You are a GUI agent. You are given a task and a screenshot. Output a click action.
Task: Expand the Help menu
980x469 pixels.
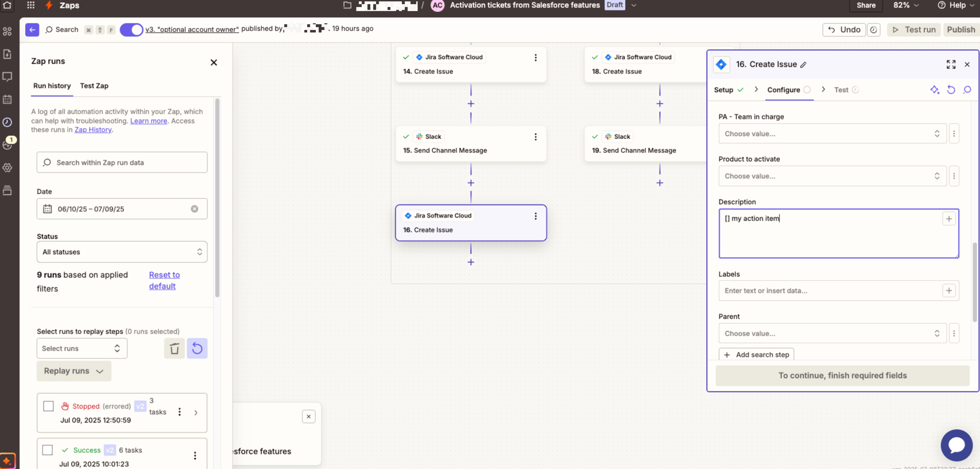tap(956, 5)
